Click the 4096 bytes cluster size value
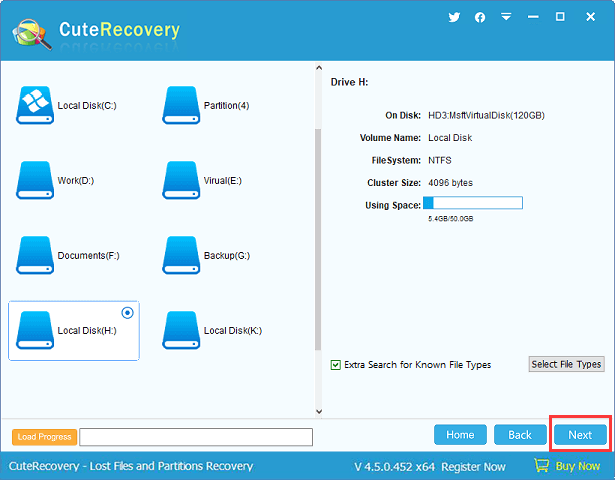 click(450, 183)
